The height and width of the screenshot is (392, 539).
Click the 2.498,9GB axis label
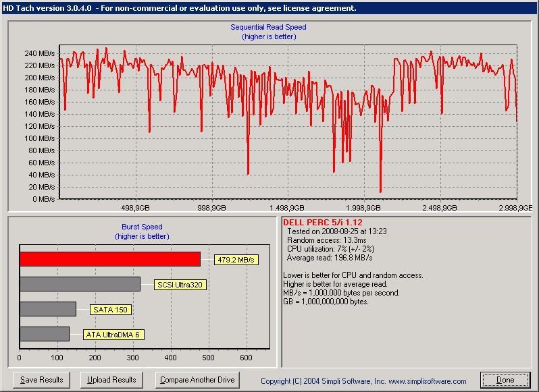coord(440,208)
